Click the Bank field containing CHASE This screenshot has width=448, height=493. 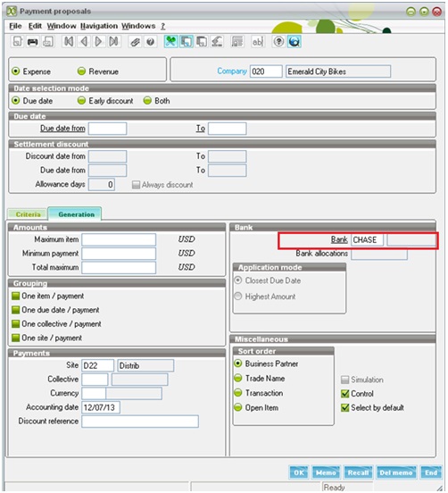(x=367, y=240)
